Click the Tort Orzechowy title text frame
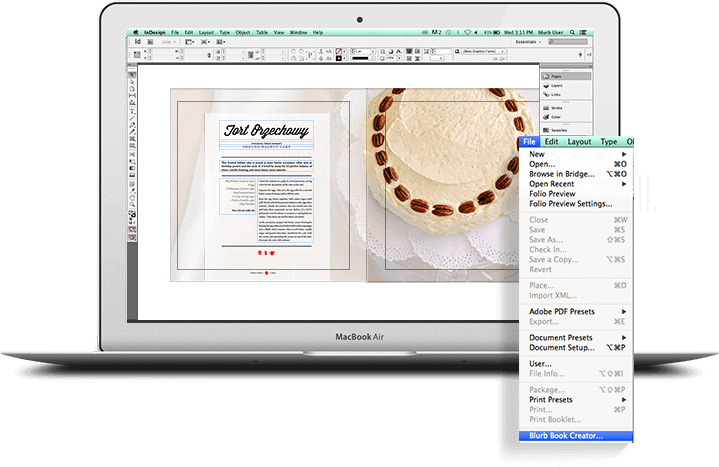This screenshot has height=467, width=719. point(265,130)
